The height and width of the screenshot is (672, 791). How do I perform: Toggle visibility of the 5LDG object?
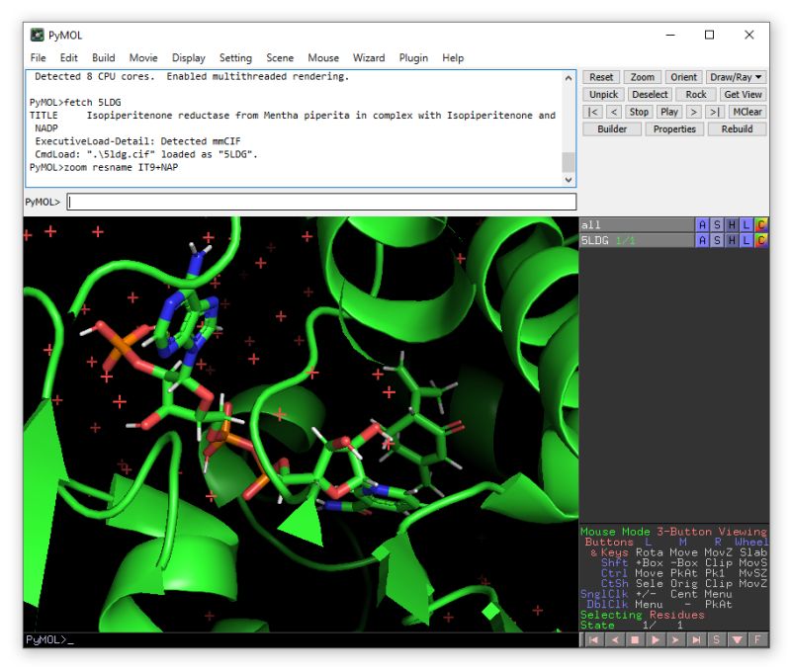(637, 240)
